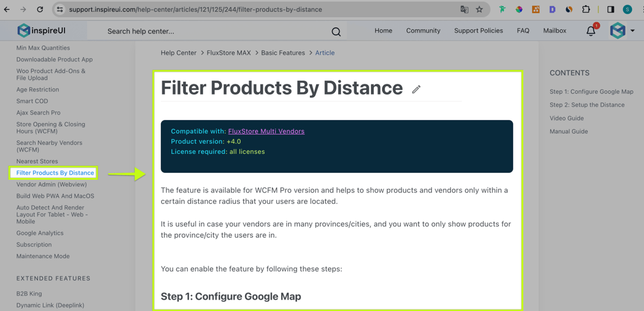Open the orange square extension icon
Screen dimensions: 644x311
[536, 9]
